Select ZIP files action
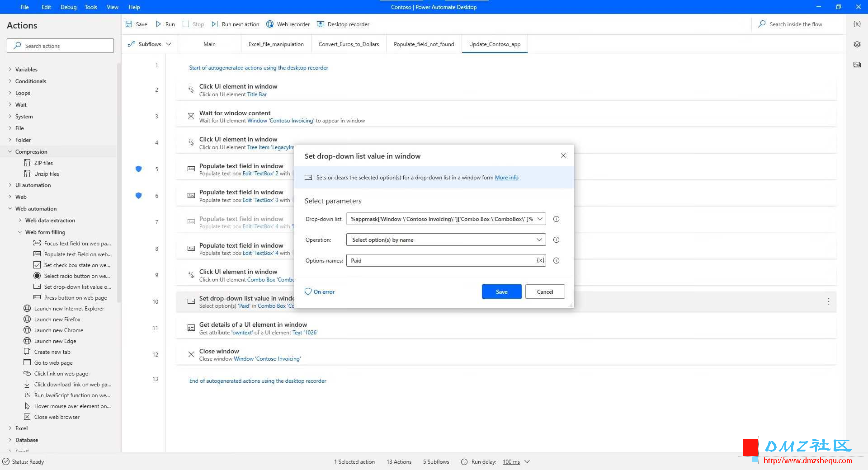This screenshot has height=470, width=868. (43, 163)
